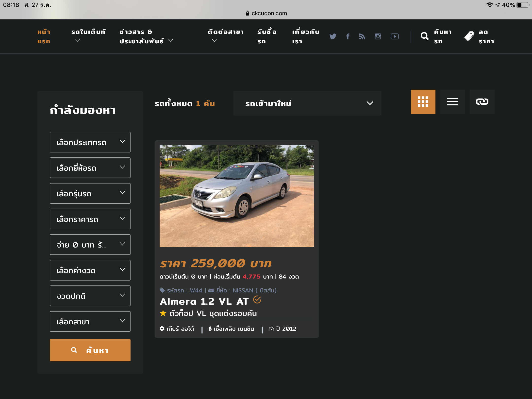The height and width of the screenshot is (399, 532).
Task: Expand the ติดต่อสาขา menu
Action: click(226, 36)
